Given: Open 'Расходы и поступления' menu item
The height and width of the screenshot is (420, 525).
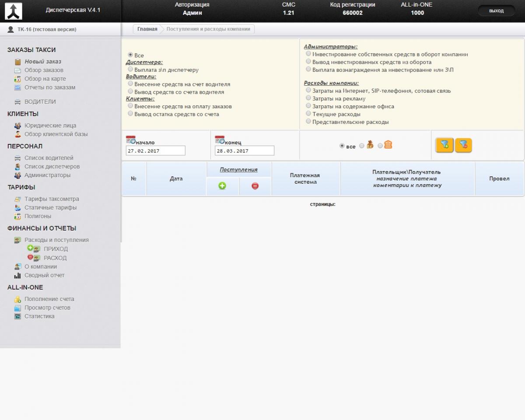Looking at the screenshot, I should click(56, 240).
